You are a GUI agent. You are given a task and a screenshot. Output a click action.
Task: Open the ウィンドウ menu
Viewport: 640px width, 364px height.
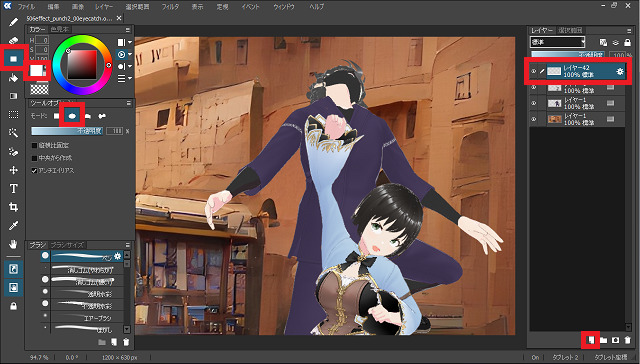tap(284, 7)
